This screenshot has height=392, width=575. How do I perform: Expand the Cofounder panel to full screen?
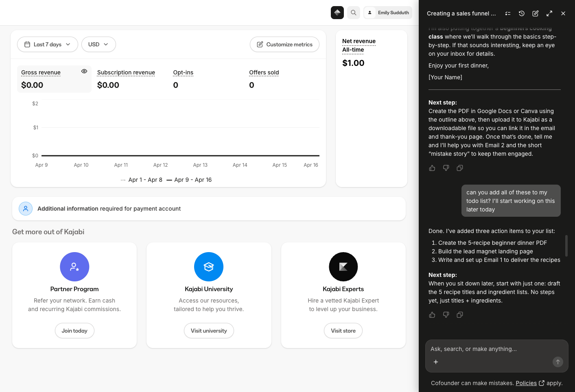click(x=549, y=13)
